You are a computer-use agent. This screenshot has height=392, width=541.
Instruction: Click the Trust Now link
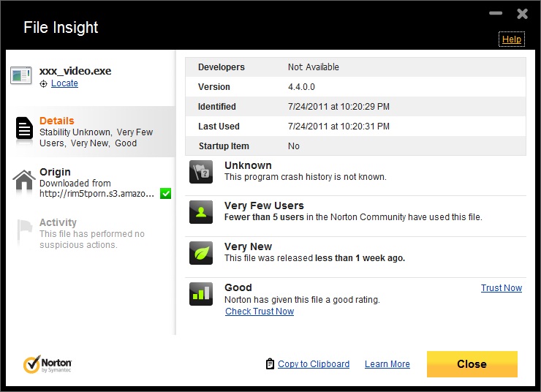[x=501, y=288]
